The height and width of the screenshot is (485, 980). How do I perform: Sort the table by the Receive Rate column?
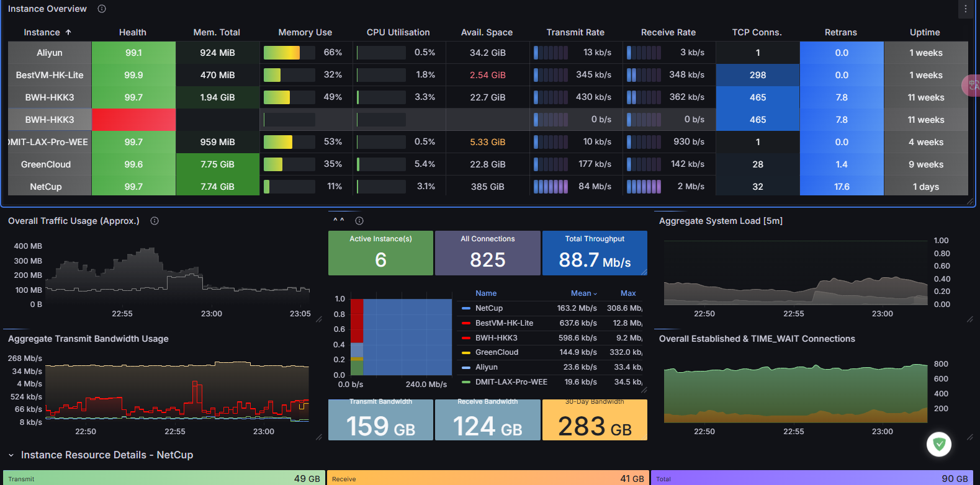click(668, 32)
